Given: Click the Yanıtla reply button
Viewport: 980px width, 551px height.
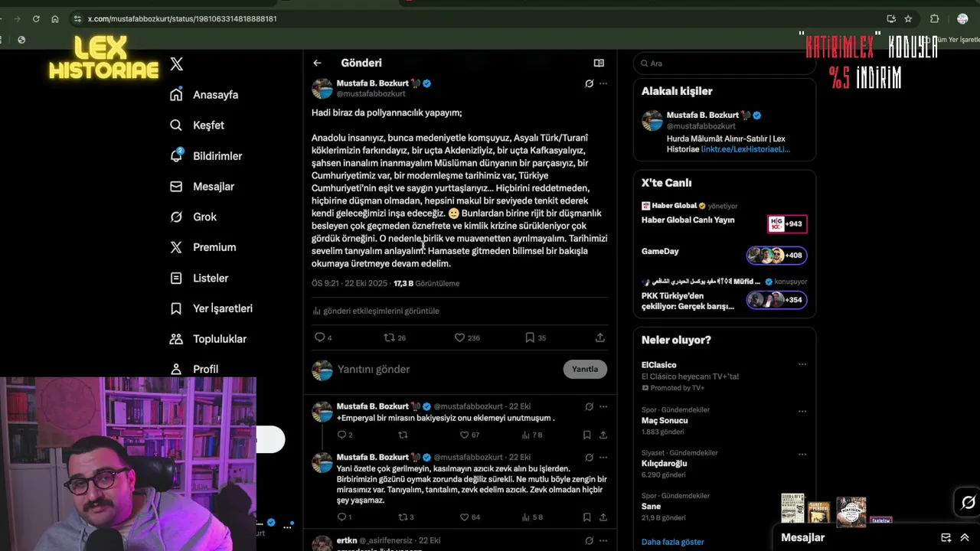Looking at the screenshot, I should 585,369.
